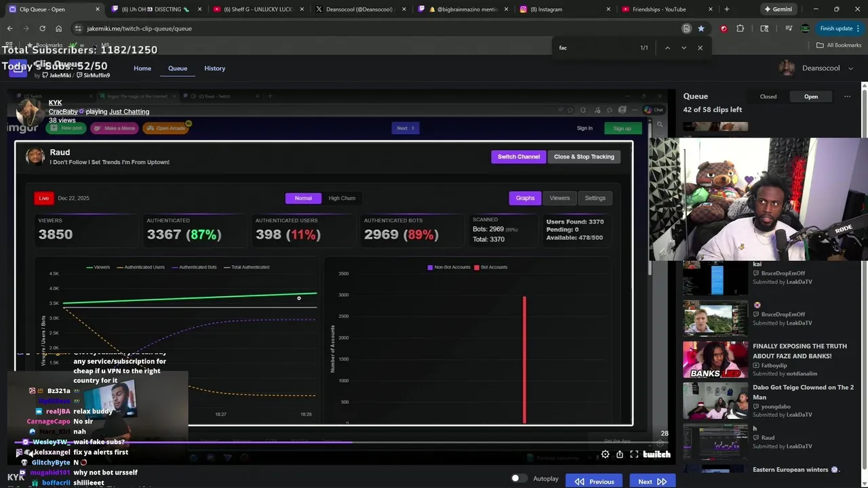
Task: Click the share icon on Twitch player
Action: click(619, 455)
